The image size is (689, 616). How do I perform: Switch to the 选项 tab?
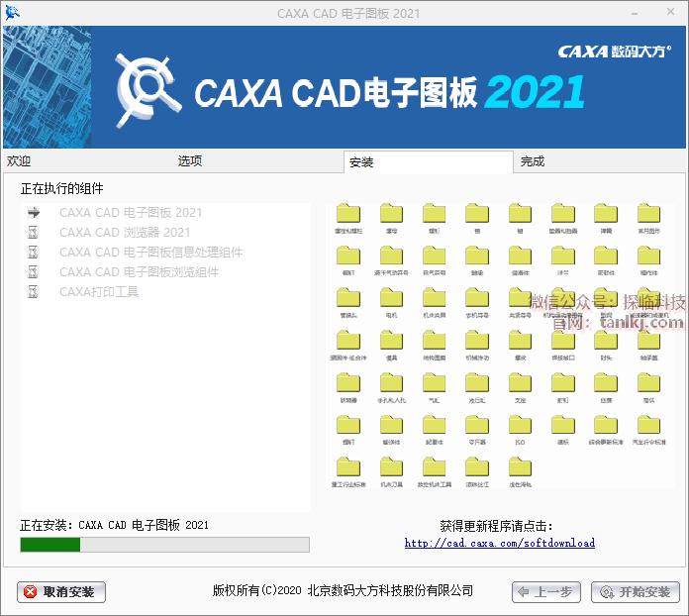click(x=190, y=160)
